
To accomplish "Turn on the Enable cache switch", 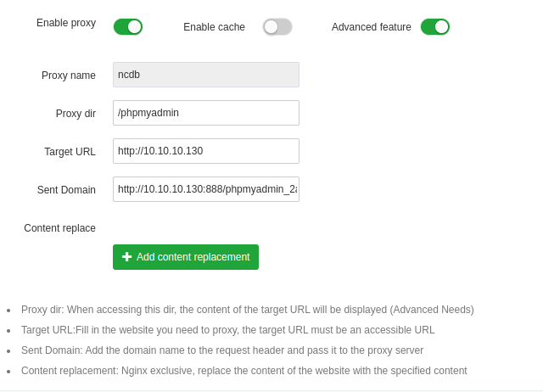I will click(x=277, y=27).
